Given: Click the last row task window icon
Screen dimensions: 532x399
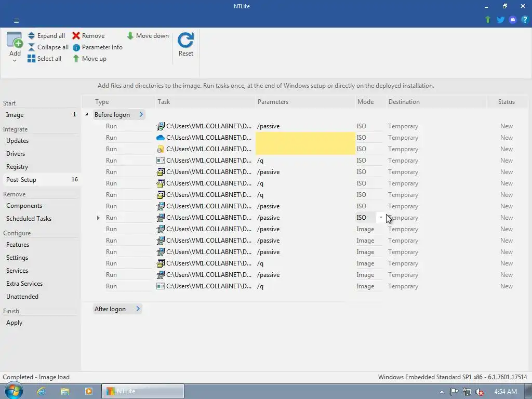Looking at the screenshot, I should [161, 286].
